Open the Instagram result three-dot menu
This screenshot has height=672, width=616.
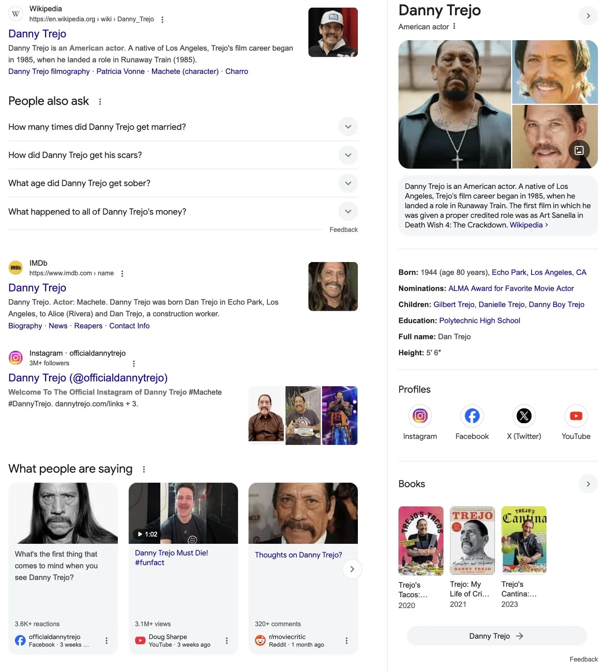tap(134, 363)
